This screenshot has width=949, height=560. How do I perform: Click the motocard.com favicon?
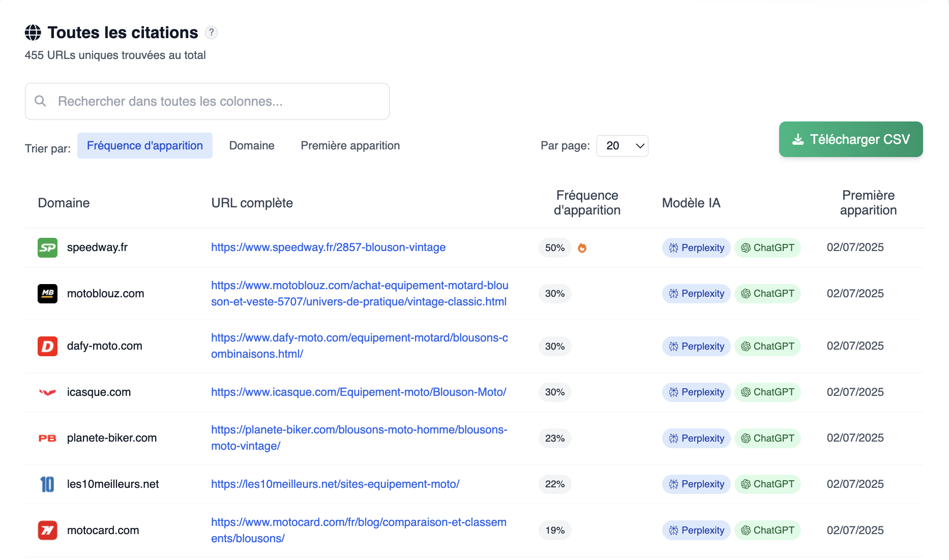tap(47, 531)
